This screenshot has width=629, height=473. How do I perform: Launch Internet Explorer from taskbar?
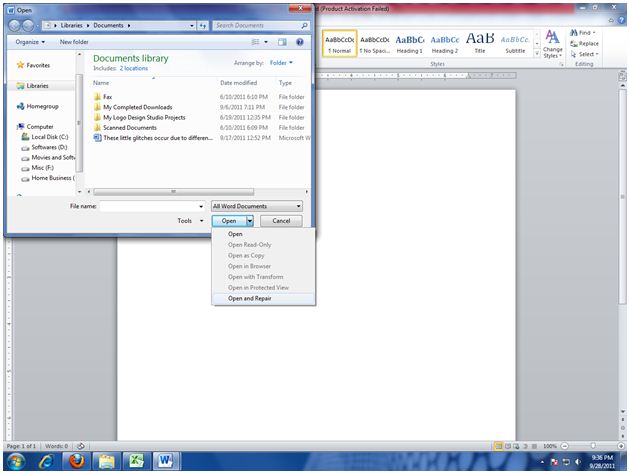click(47, 461)
